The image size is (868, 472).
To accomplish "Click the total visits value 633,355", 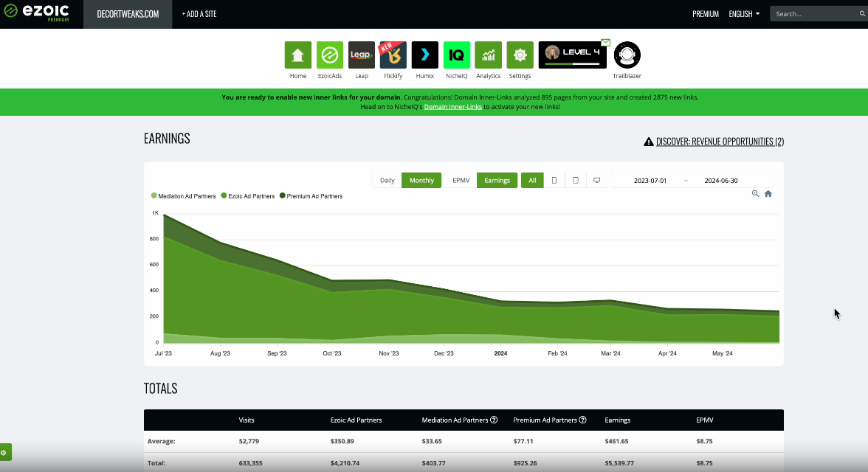I will [251, 463].
